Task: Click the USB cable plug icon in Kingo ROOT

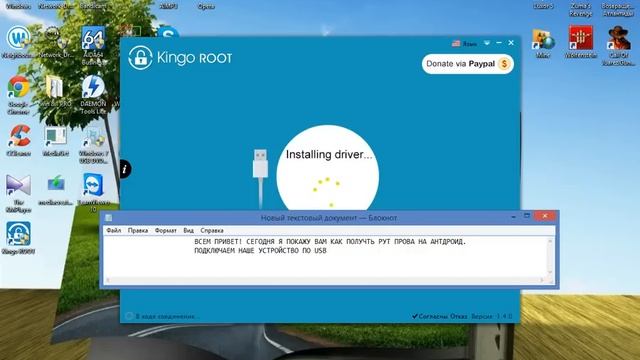Action: (x=260, y=164)
